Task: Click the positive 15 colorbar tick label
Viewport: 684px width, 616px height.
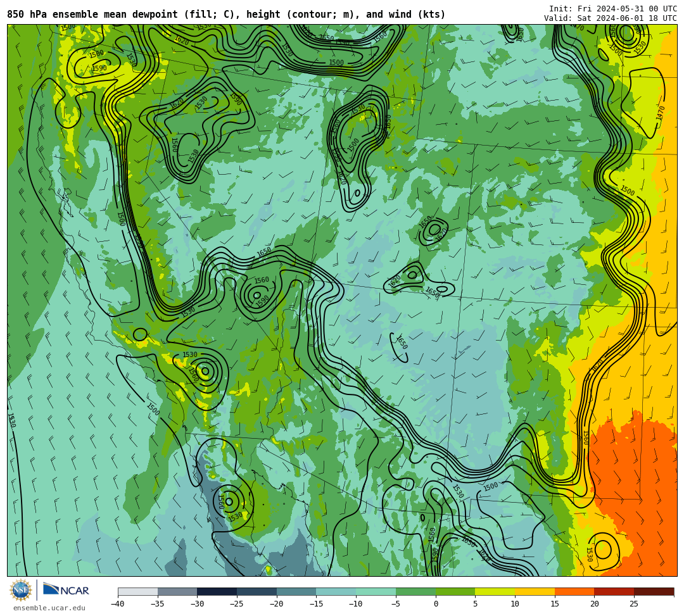Action: click(x=555, y=604)
